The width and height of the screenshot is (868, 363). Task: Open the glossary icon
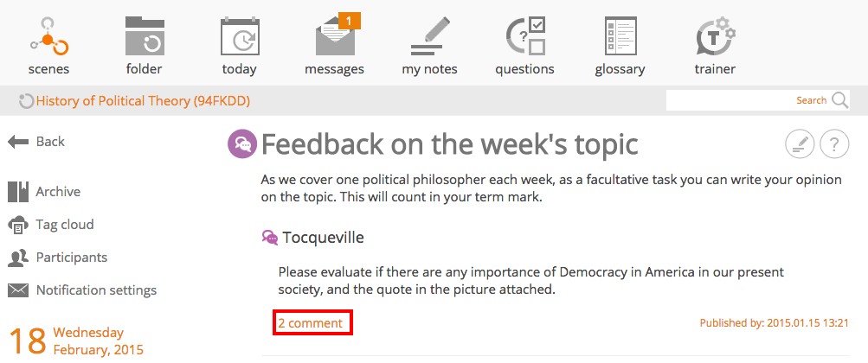[620, 36]
